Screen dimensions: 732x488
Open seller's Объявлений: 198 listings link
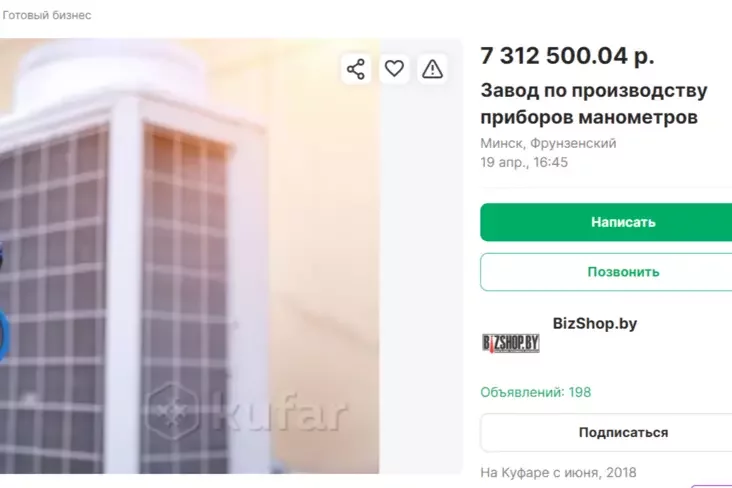pyautogui.click(x=535, y=392)
